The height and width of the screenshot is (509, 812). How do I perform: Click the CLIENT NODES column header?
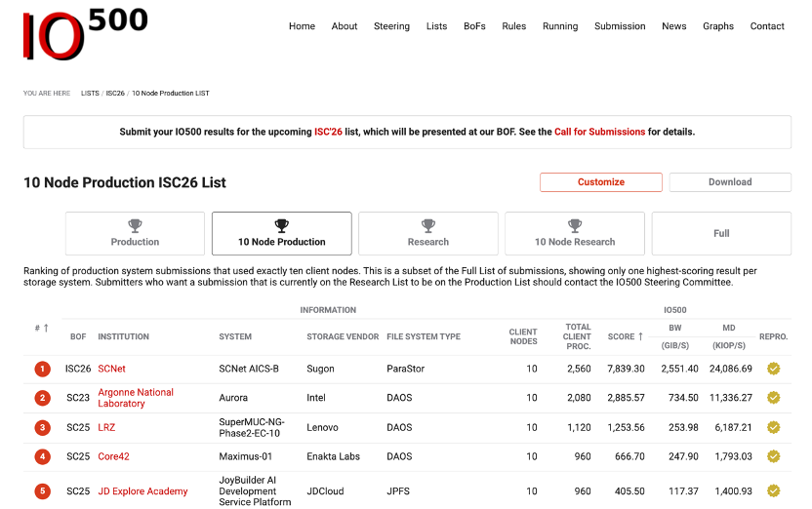tap(523, 336)
